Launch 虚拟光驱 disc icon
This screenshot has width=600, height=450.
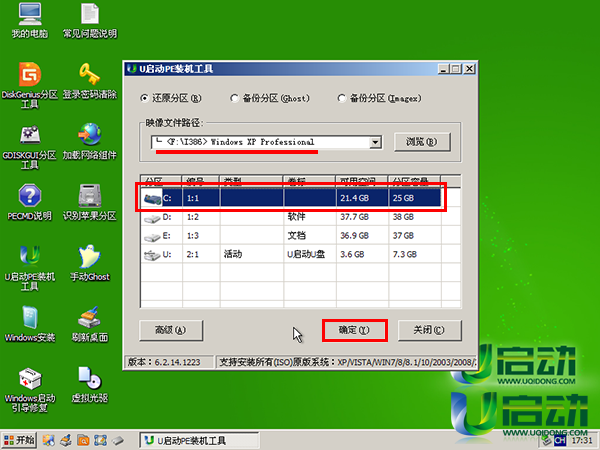90,385
